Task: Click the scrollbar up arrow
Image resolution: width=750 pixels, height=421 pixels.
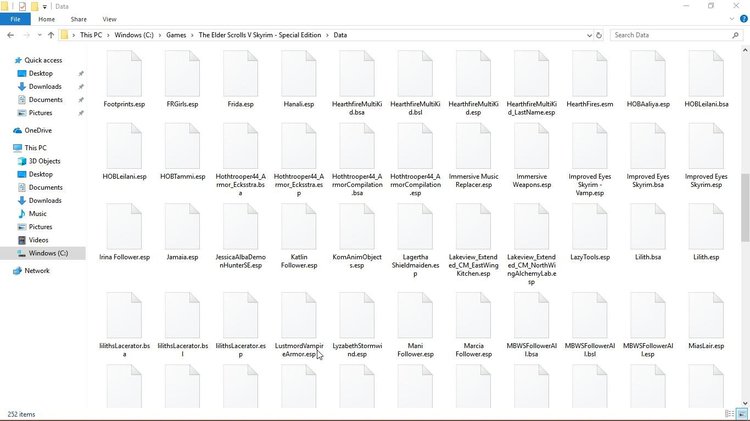Action: tap(745, 50)
